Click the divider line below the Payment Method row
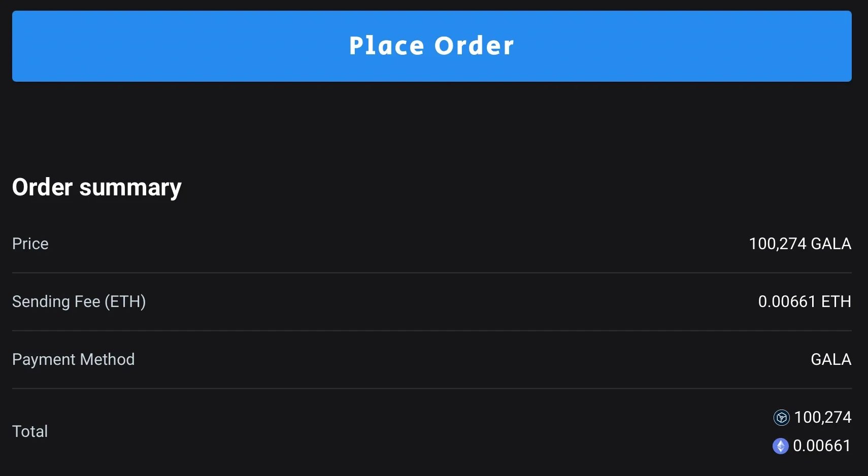 [x=431, y=388]
